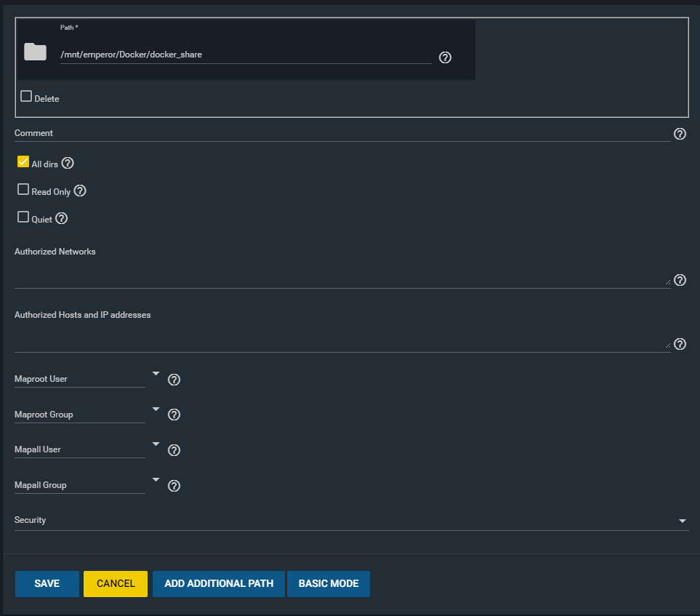Open the Mapall User dropdown
Viewport: 700px width, 616px height.
87,449
